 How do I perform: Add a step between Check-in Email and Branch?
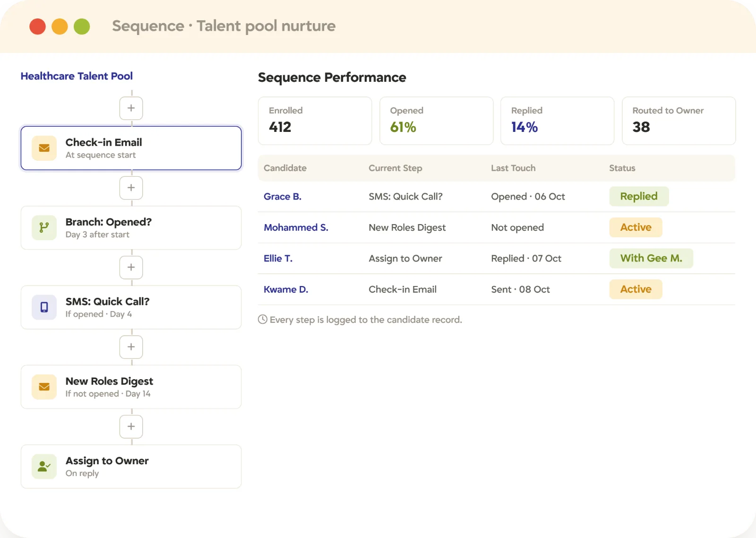[x=131, y=188]
